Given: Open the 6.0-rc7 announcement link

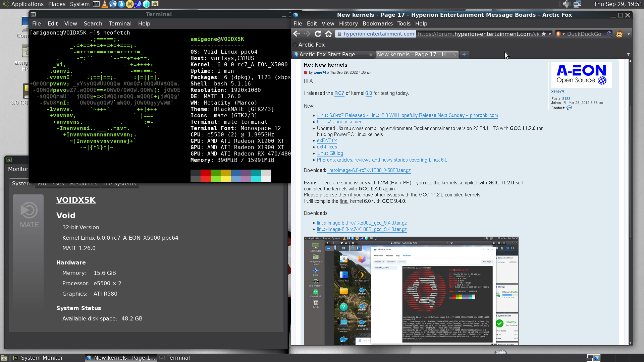Looking at the screenshot, I should pos(340,122).
